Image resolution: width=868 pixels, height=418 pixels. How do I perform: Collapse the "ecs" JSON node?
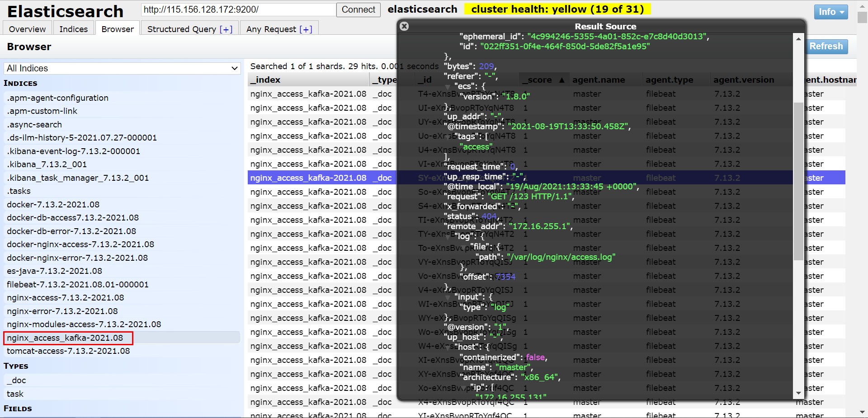pyautogui.click(x=448, y=86)
